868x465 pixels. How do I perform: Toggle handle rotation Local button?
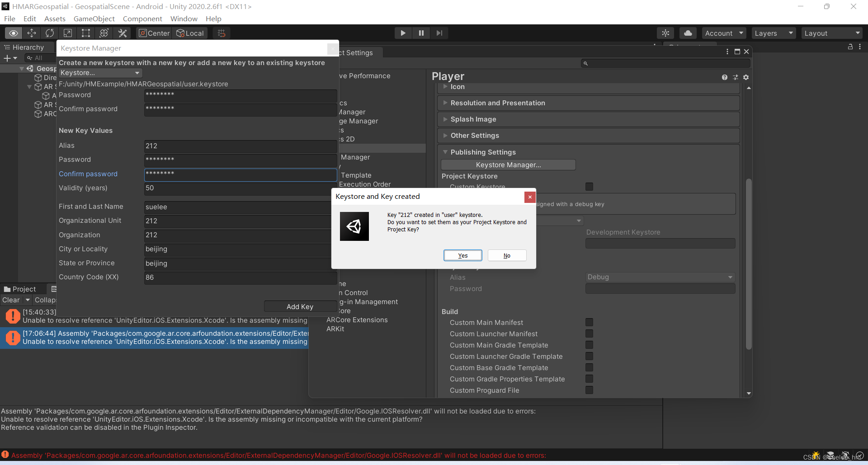(x=190, y=33)
